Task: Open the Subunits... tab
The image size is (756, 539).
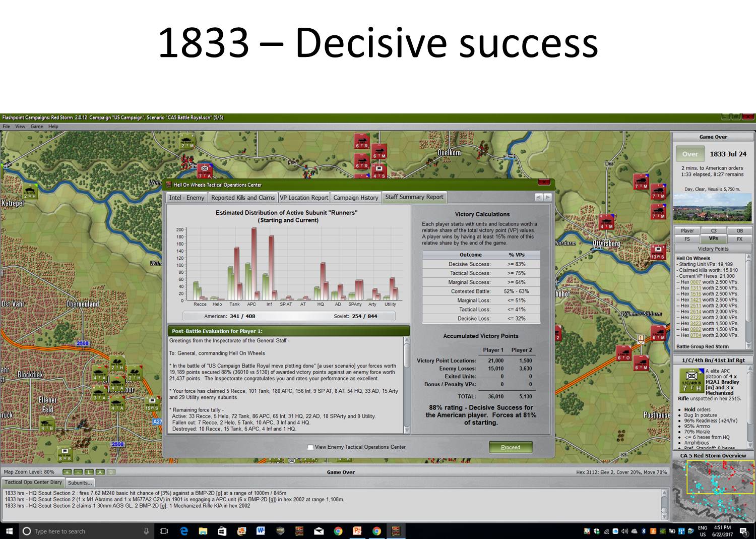Action: click(x=80, y=483)
